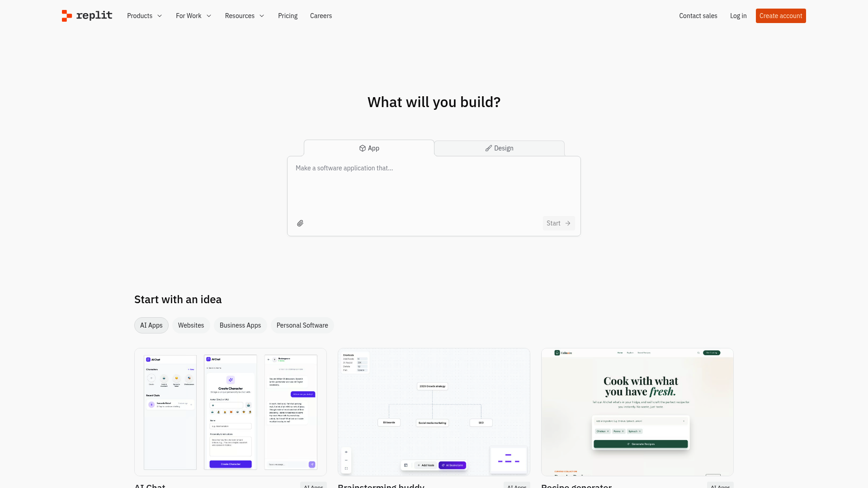
Task: Click the Log in link
Action: click(x=738, y=16)
